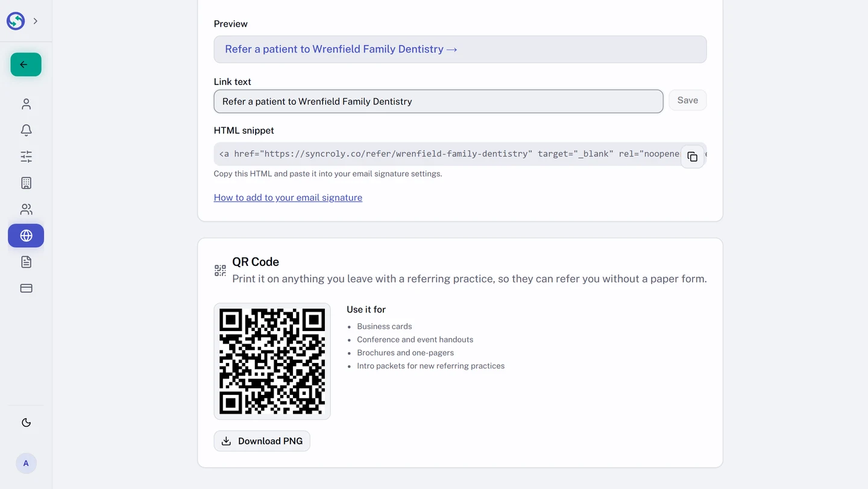Image resolution: width=868 pixels, height=489 pixels.
Task: Click 'Conference and event handouts' list item
Action: tap(415, 339)
